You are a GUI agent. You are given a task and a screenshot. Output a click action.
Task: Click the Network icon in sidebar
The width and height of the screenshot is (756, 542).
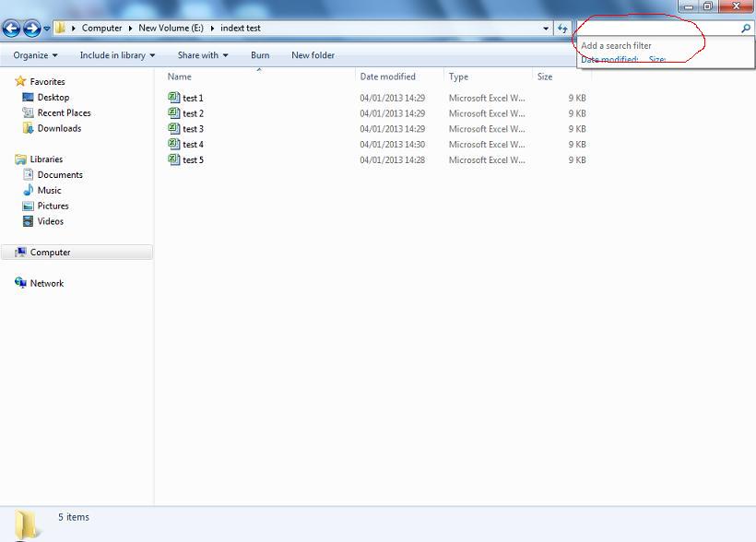(20, 283)
